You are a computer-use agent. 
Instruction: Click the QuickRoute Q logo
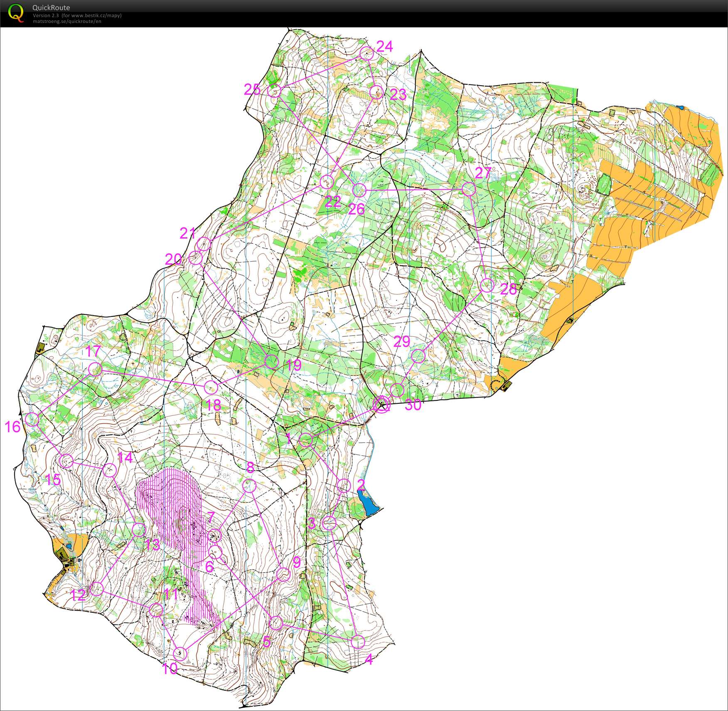(x=16, y=12)
